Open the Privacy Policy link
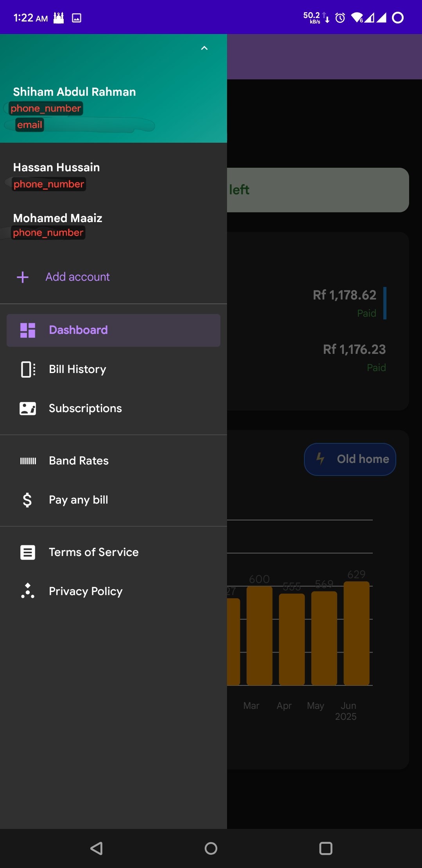The image size is (422, 868). pos(86,592)
